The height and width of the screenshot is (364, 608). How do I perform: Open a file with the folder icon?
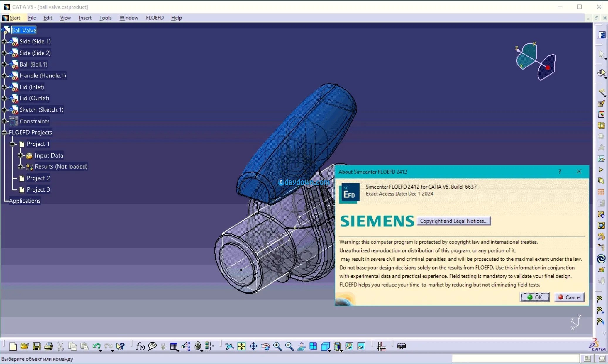tap(25, 346)
